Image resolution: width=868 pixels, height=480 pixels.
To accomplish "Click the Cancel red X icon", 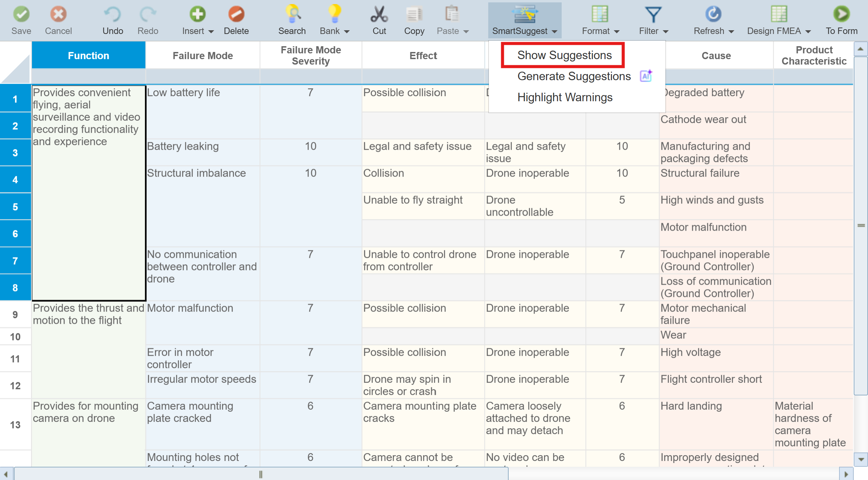I will pyautogui.click(x=58, y=14).
